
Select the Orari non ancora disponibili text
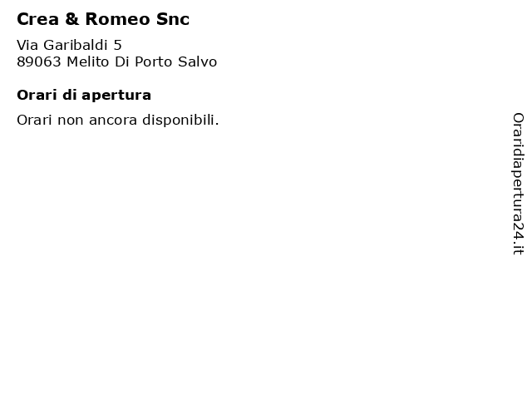point(118,120)
